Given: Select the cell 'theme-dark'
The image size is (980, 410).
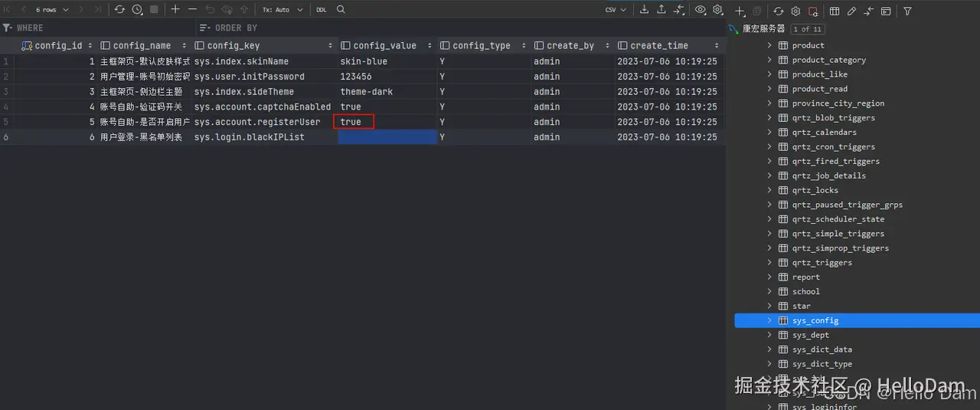Looking at the screenshot, I should 387,91.
